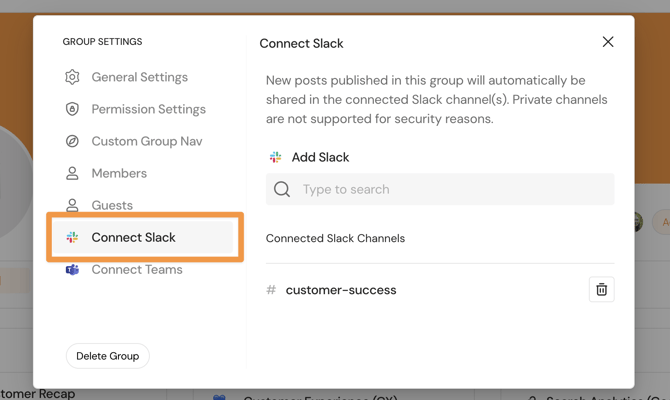Open General Settings section
This screenshot has height=400, width=670.
(139, 77)
